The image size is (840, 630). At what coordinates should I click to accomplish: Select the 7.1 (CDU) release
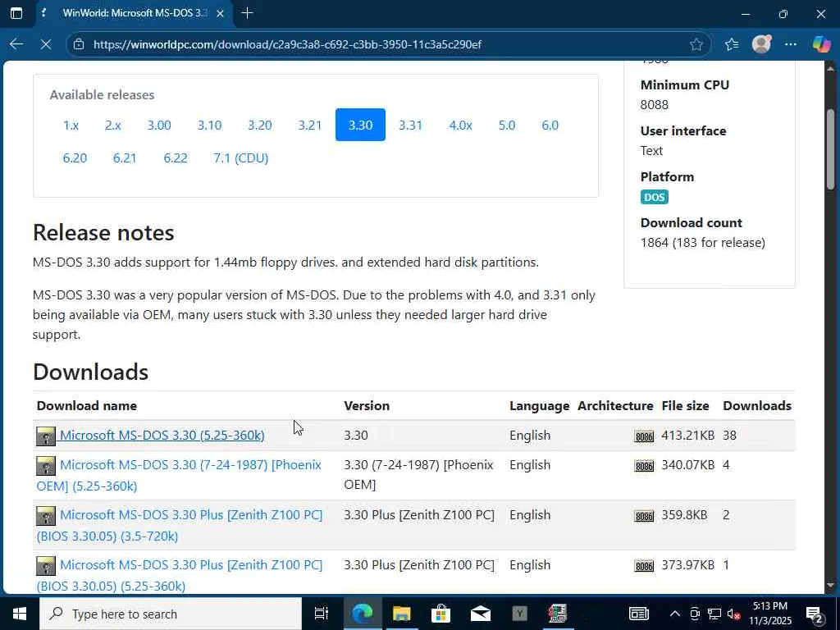click(240, 158)
